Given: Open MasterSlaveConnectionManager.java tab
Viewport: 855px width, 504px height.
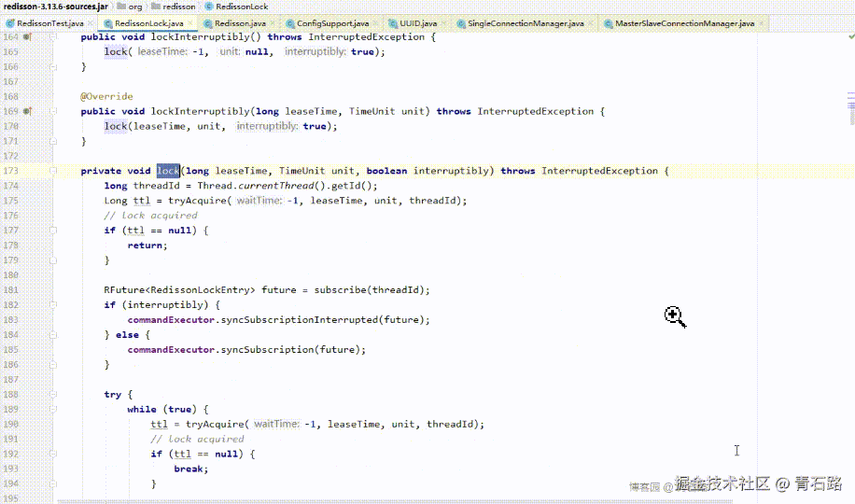Looking at the screenshot, I should [684, 23].
